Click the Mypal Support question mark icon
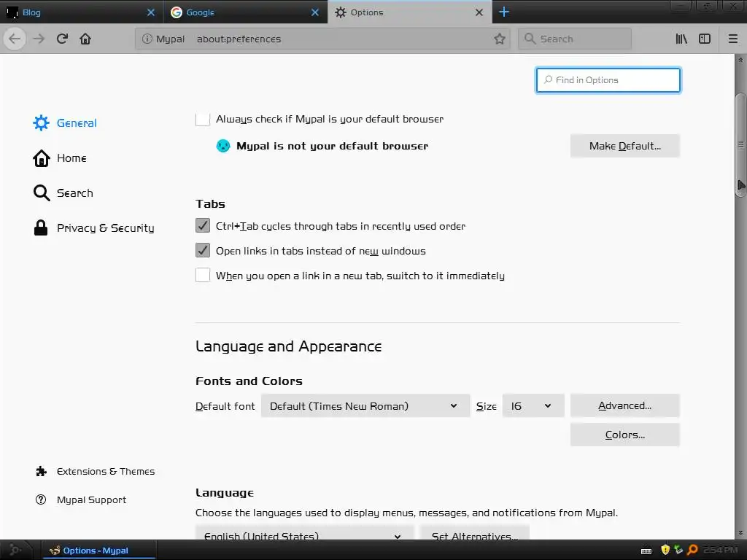Viewport: 747px width, 560px height. (x=41, y=499)
